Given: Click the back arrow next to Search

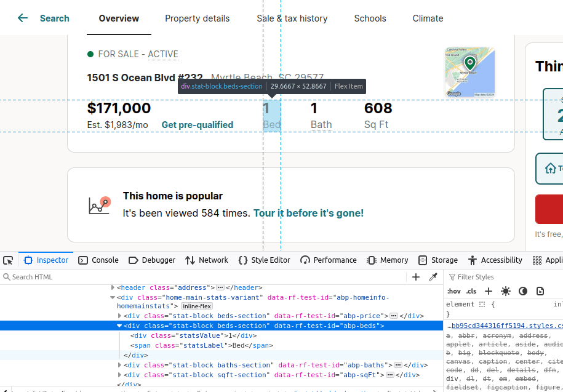Looking at the screenshot, I should (23, 18).
